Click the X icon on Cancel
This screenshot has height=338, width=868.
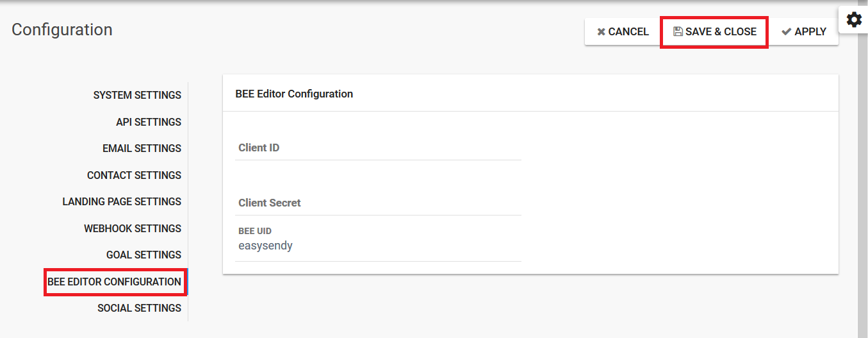click(x=601, y=31)
